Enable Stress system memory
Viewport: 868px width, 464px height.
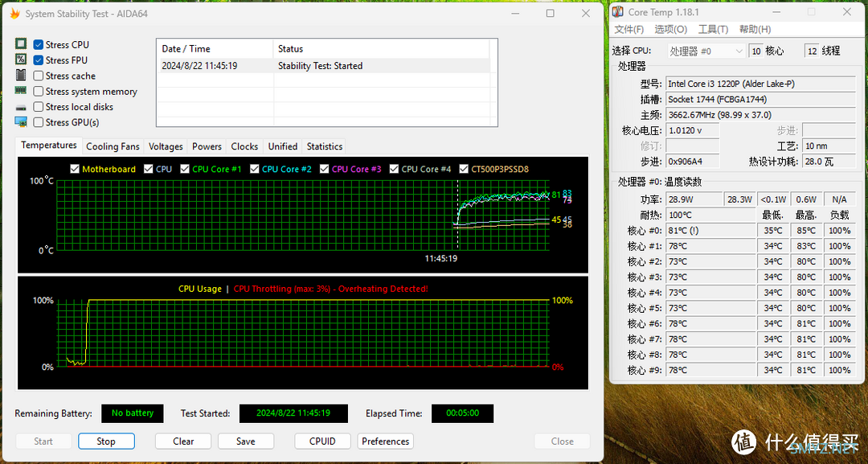(39, 92)
